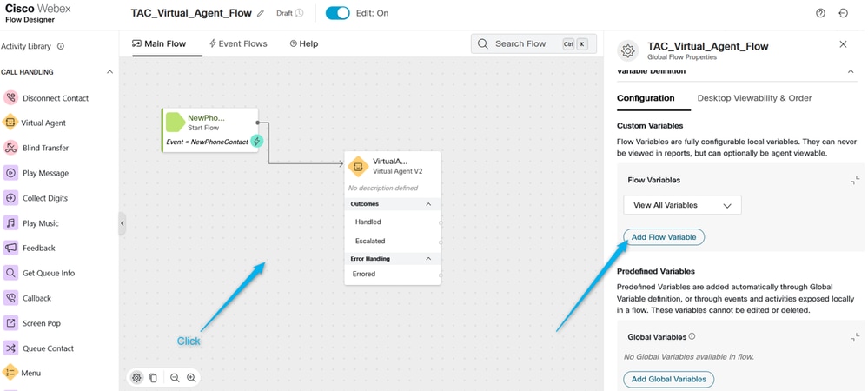Open the View All Variables dropdown
The image size is (868, 391).
[x=682, y=205]
